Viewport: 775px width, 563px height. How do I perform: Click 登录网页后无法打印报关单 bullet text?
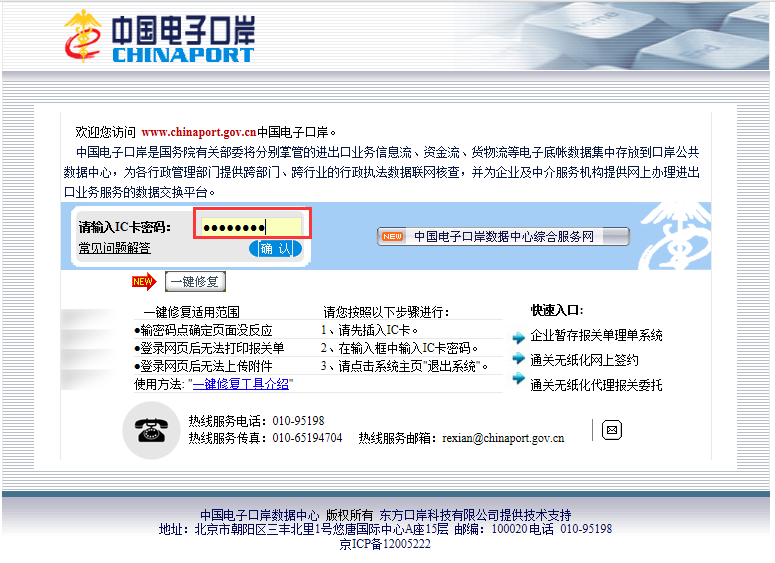click(x=209, y=348)
